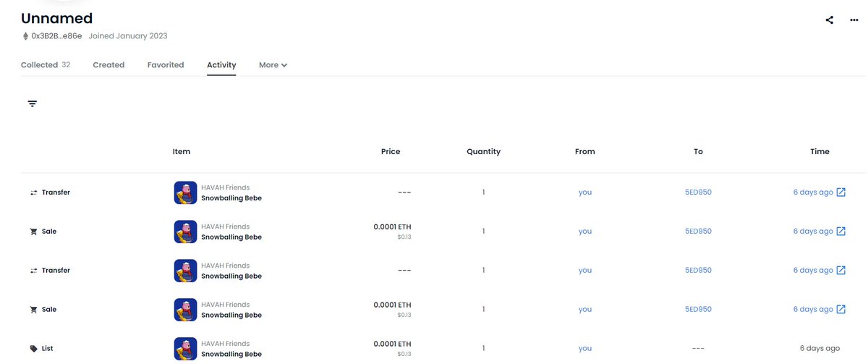Open external link icon in first Sale row
This screenshot has width=868, height=364.
coord(841,232)
